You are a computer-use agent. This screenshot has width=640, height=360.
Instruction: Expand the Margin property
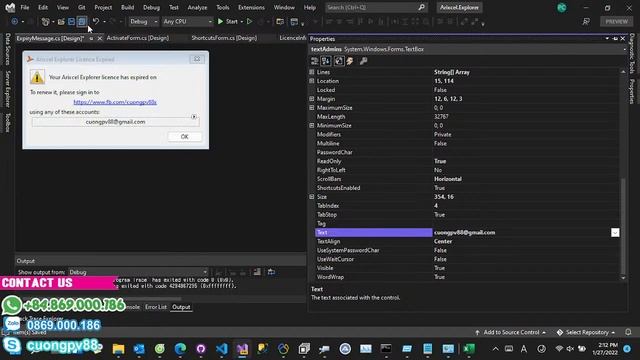click(x=312, y=99)
